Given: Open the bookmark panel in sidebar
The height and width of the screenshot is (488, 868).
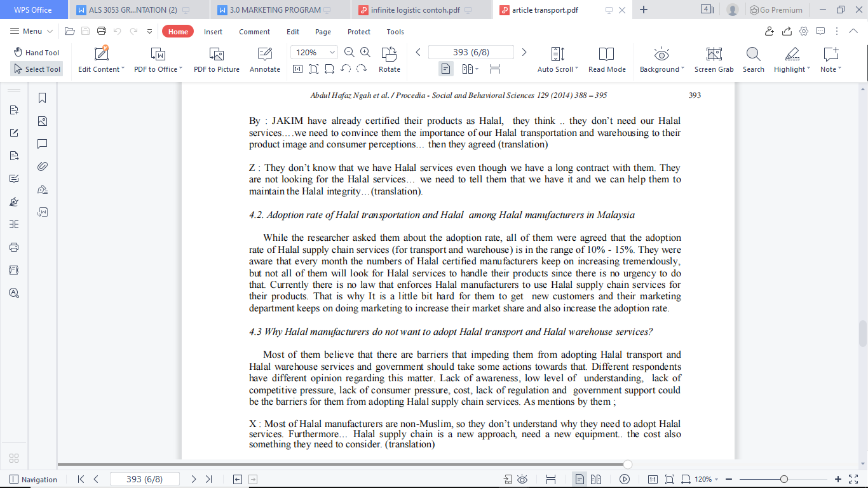Looking at the screenshot, I should [x=43, y=98].
